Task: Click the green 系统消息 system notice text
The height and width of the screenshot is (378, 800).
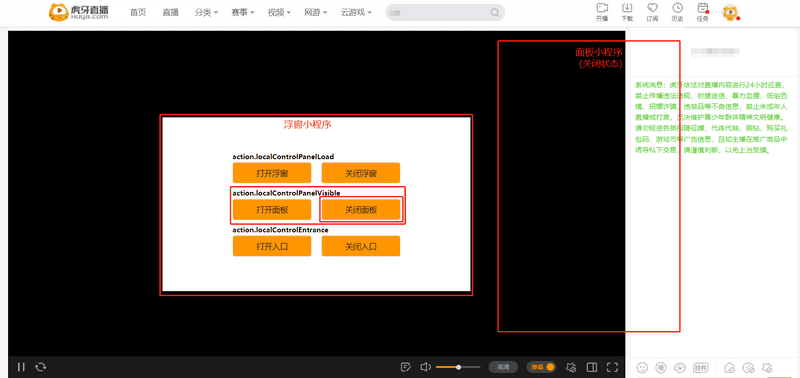Action: pos(712,118)
